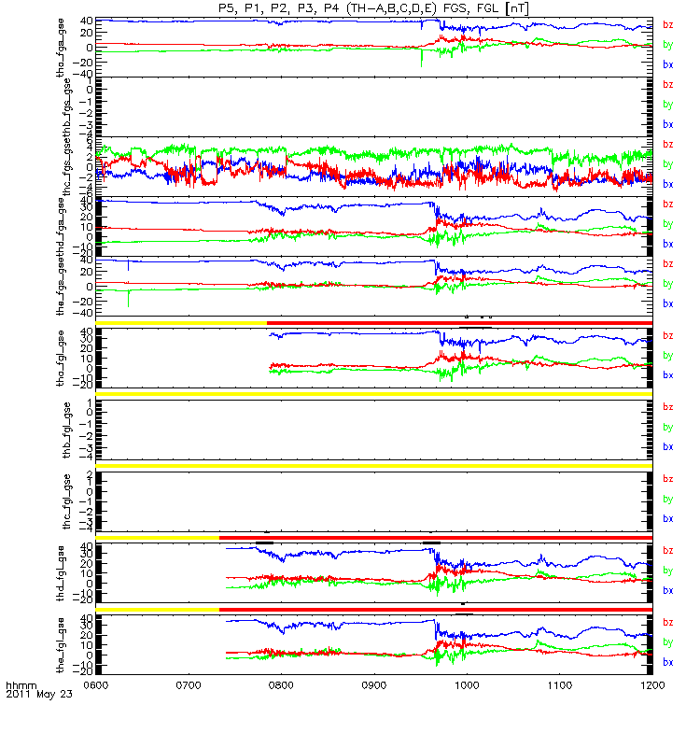
Task: Select the thb_fgs_gse axis label
Action: [67, 104]
